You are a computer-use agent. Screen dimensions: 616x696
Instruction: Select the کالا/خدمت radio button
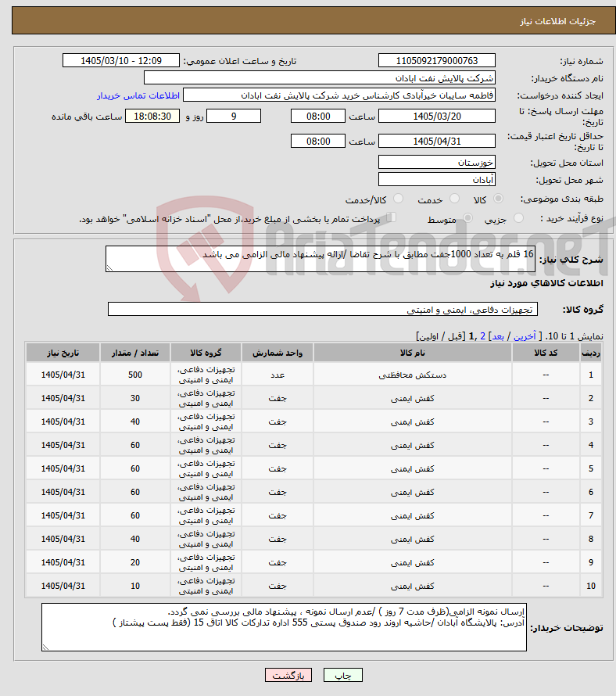(x=399, y=199)
